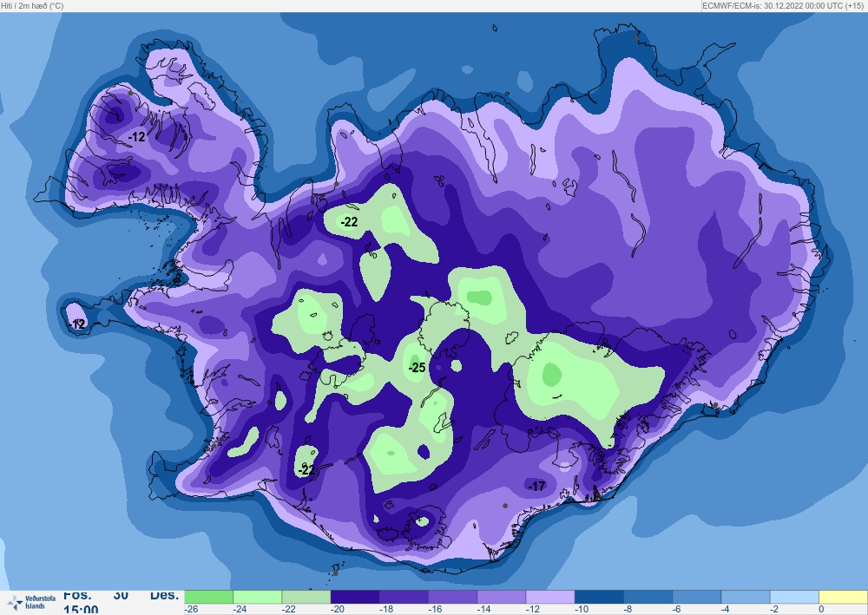Select the purple -16 legend swatch
The width and height of the screenshot is (868, 615).
(452, 597)
